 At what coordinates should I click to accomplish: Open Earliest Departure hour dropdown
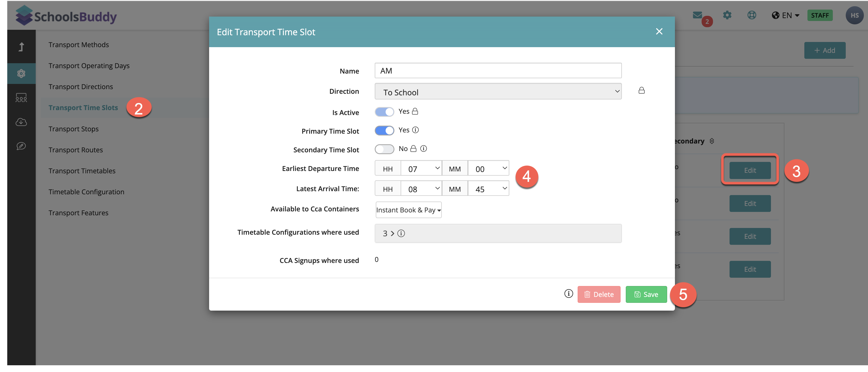click(x=421, y=168)
